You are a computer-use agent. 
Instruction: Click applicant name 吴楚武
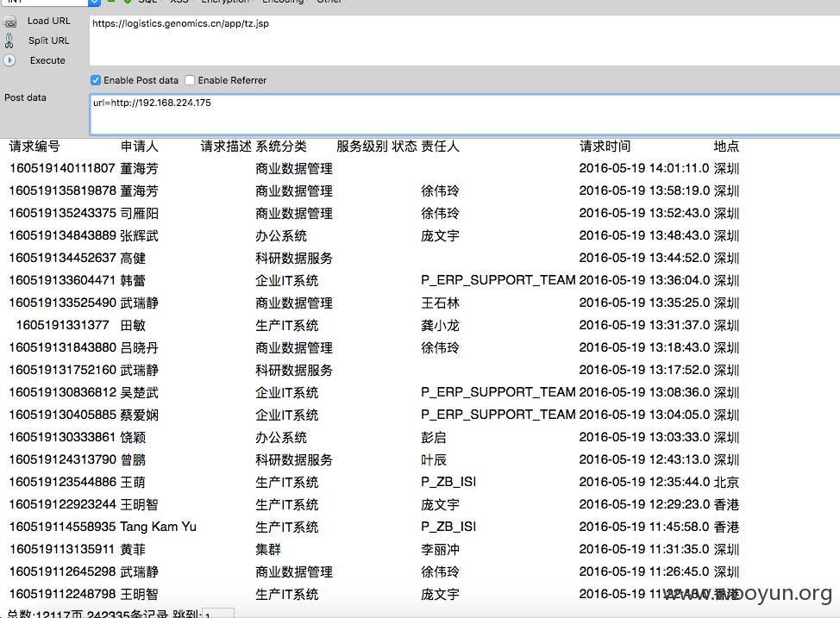point(140,392)
